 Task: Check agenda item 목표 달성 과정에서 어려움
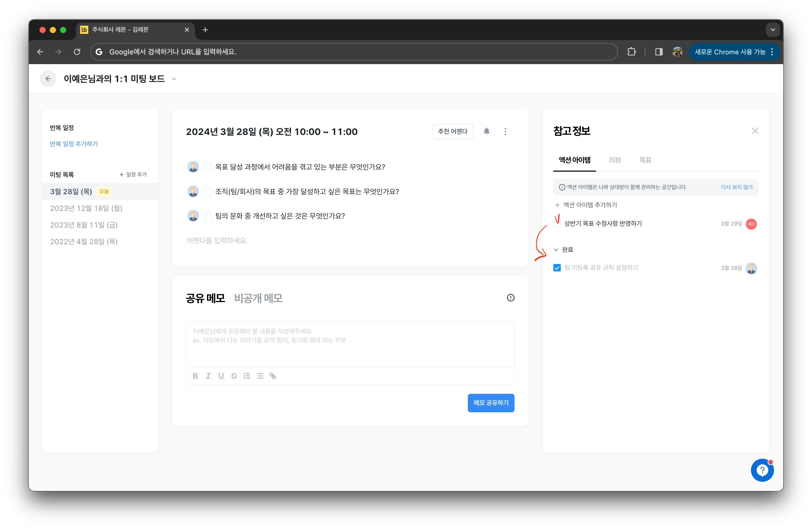208,167
